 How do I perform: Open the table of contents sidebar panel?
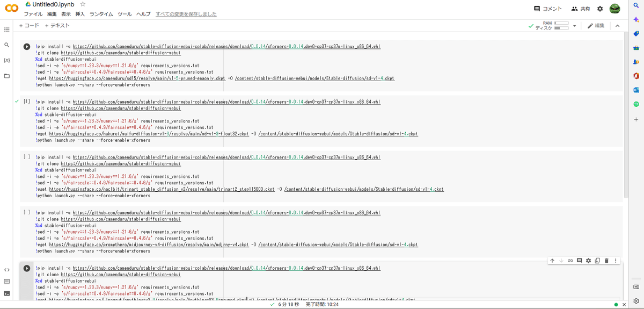[x=7, y=30]
